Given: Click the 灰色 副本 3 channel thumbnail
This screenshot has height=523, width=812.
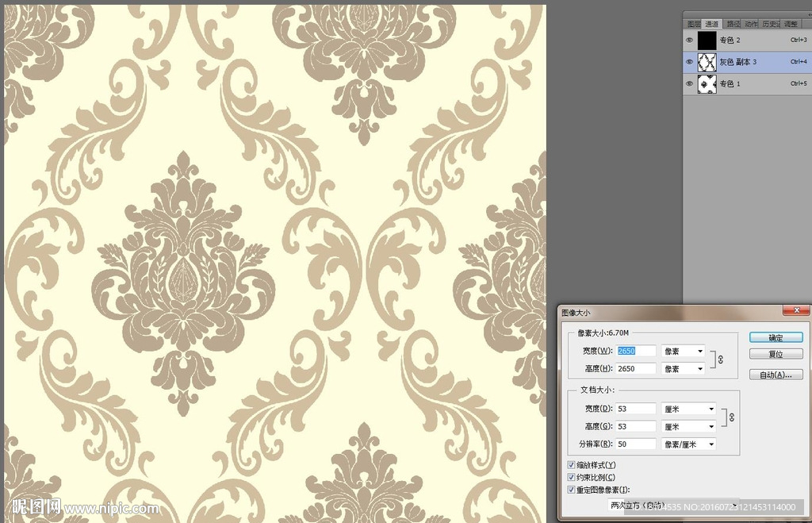Looking at the screenshot, I should click(x=707, y=62).
